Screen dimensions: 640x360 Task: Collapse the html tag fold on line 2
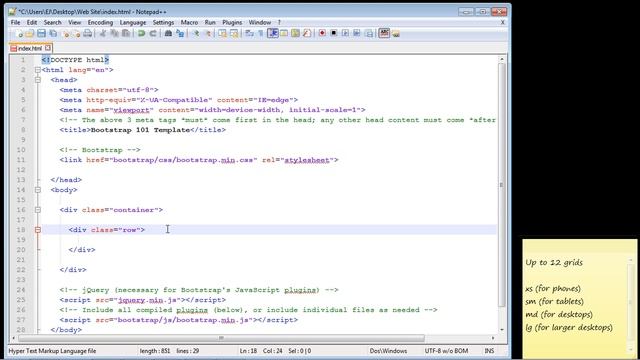pos(38,70)
